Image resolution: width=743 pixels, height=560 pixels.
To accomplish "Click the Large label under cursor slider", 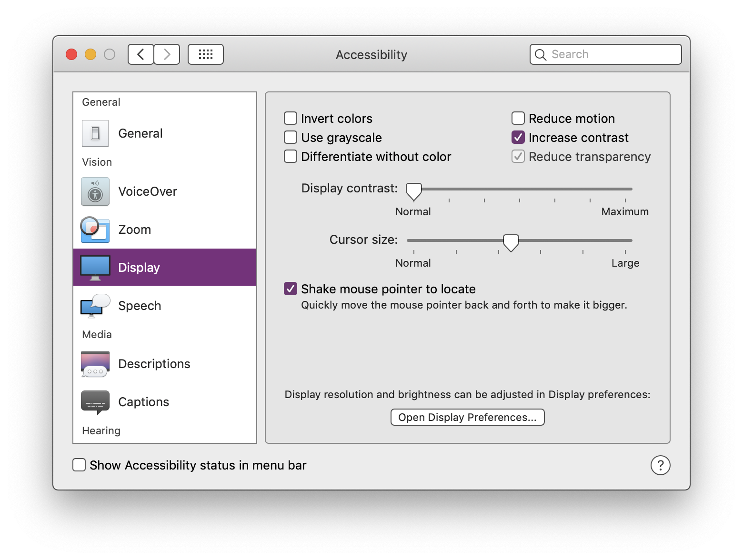I will click(x=625, y=263).
